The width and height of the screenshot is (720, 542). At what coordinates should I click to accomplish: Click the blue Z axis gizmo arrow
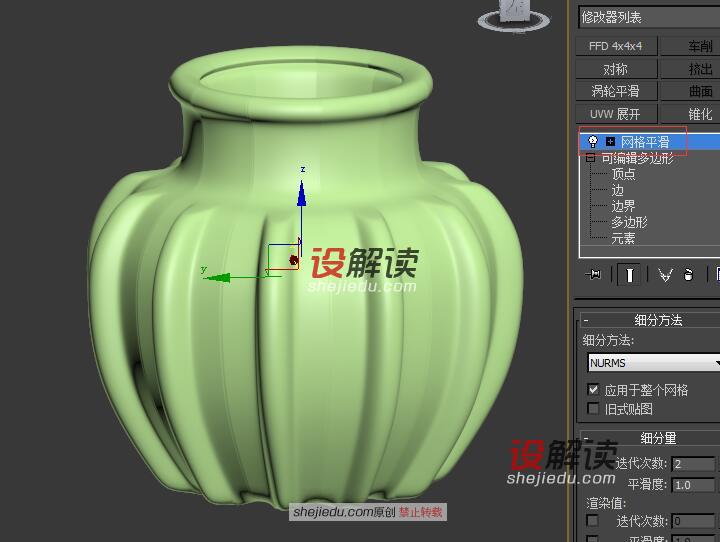301,193
